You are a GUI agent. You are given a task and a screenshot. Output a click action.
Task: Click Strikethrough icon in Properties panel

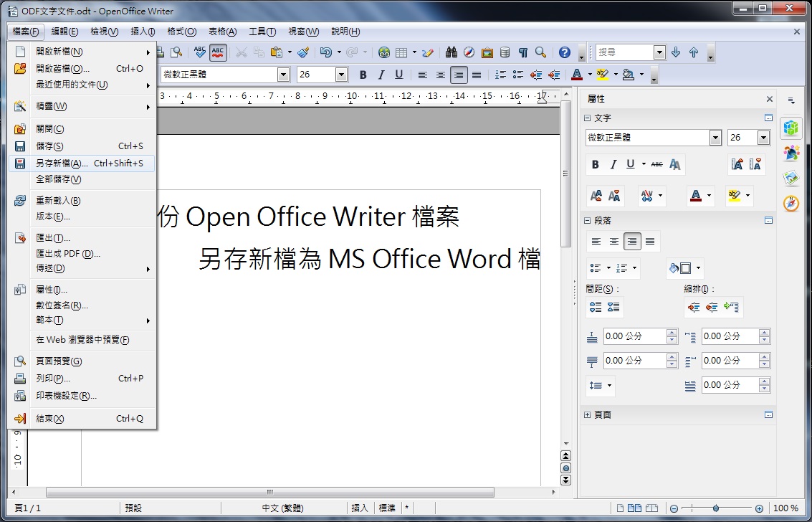tap(657, 164)
